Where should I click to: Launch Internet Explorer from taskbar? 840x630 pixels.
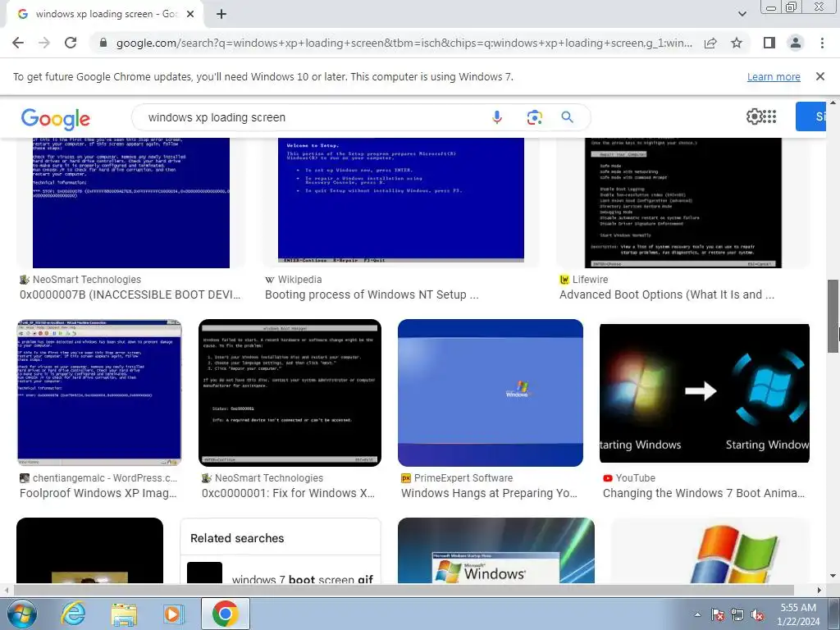tap(72, 614)
